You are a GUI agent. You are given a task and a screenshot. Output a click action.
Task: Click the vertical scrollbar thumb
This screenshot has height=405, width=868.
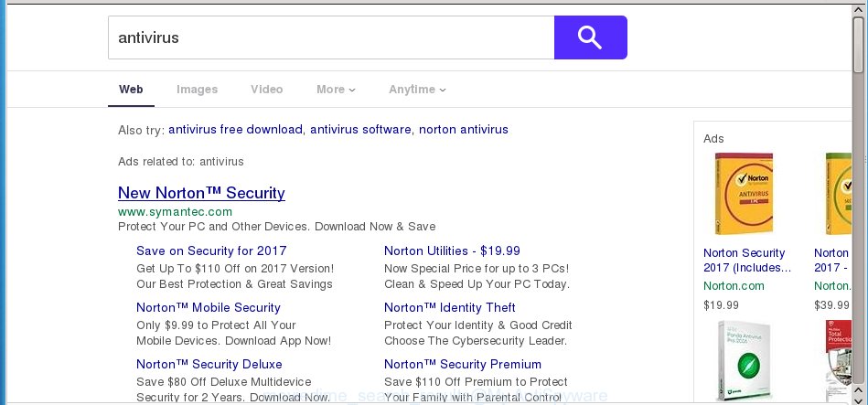point(858,44)
